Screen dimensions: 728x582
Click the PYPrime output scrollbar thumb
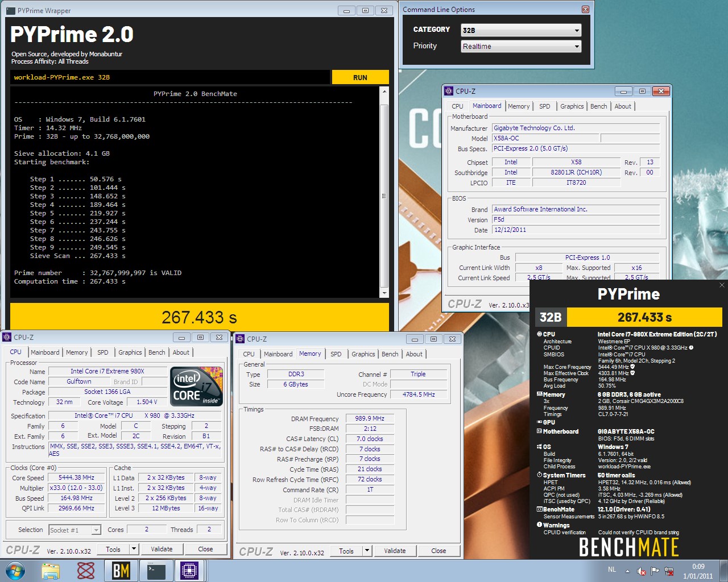point(384,196)
